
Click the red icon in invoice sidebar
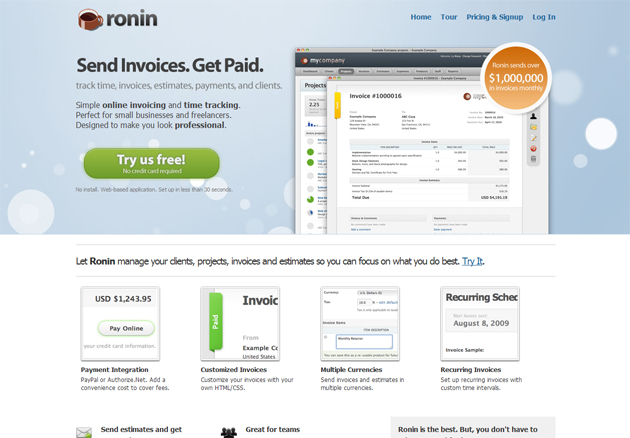(533, 149)
